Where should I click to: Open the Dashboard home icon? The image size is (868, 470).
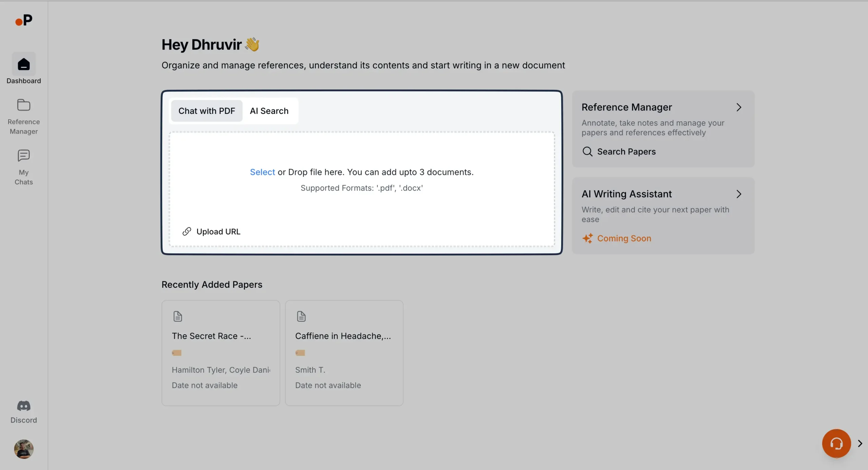pyautogui.click(x=24, y=64)
